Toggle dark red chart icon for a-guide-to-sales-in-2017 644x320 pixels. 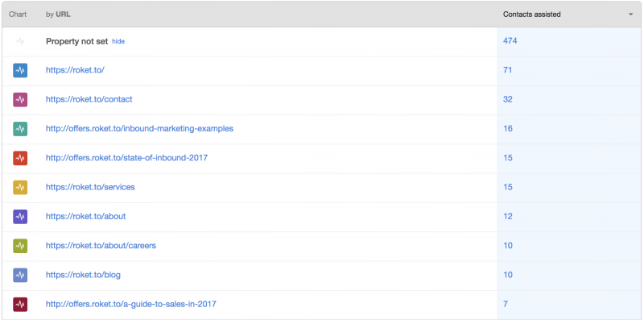pyautogui.click(x=20, y=305)
